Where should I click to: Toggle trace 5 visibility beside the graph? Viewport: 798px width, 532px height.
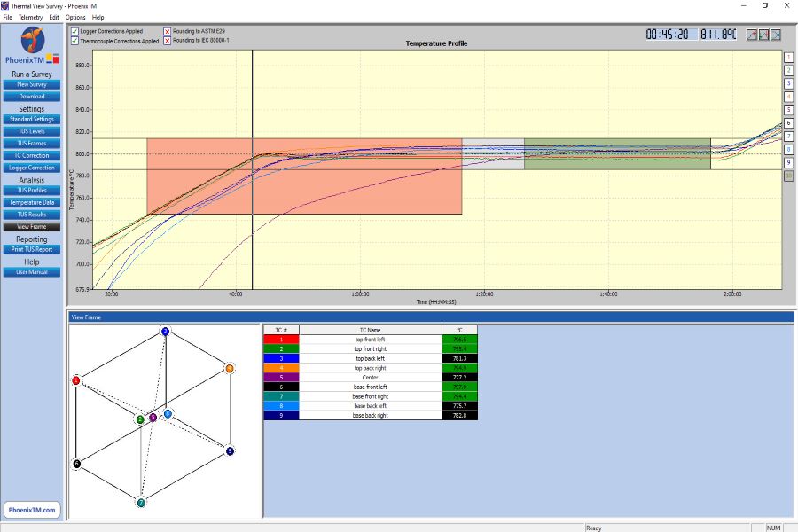pos(788,110)
